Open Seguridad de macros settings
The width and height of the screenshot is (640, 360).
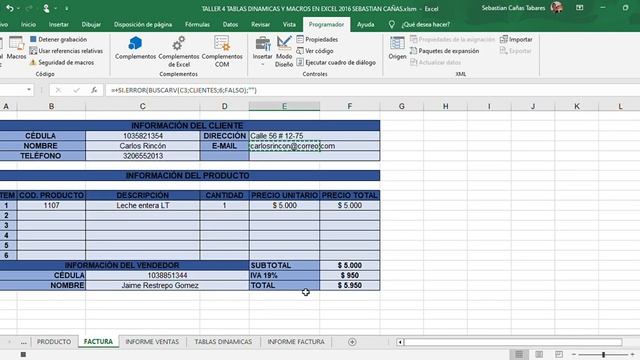62,62
